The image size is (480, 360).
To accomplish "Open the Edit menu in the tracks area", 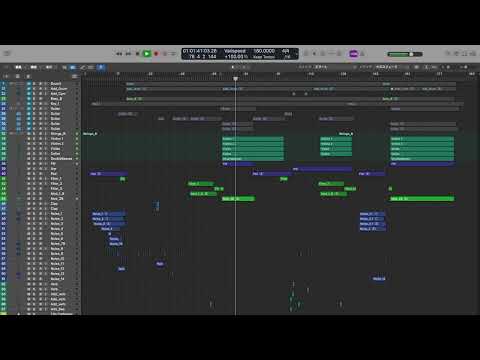I will (x=18, y=67).
